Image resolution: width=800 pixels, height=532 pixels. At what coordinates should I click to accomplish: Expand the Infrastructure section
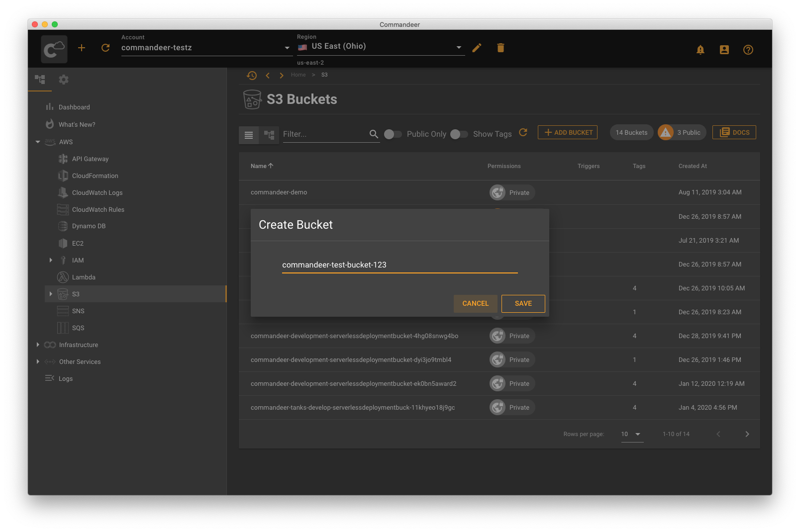38,345
